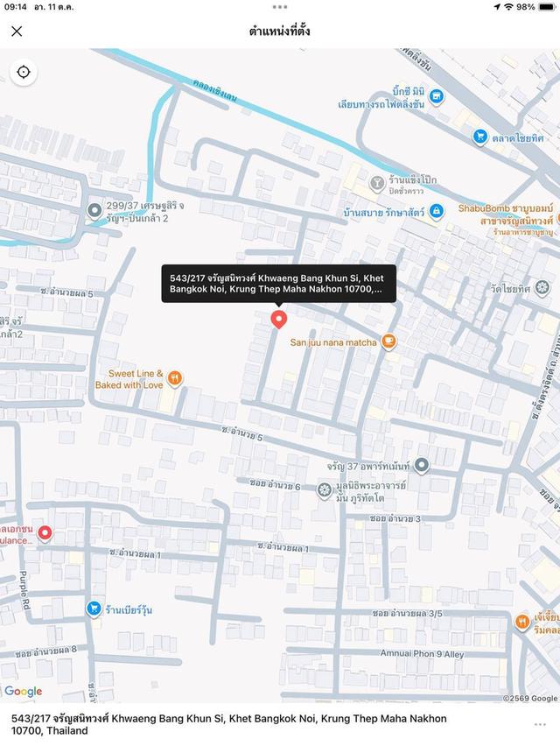The width and height of the screenshot is (560, 746).
Task: Open ร้านแซ็งโป๊ก bar icon
Action: point(377,183)
